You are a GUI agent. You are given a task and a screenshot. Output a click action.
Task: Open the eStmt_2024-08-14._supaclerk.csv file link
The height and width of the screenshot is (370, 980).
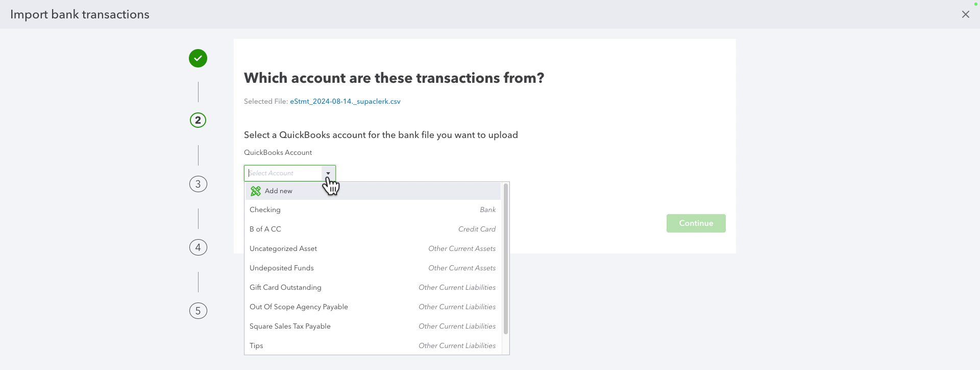pyautogui.click(x=345, y=102)
